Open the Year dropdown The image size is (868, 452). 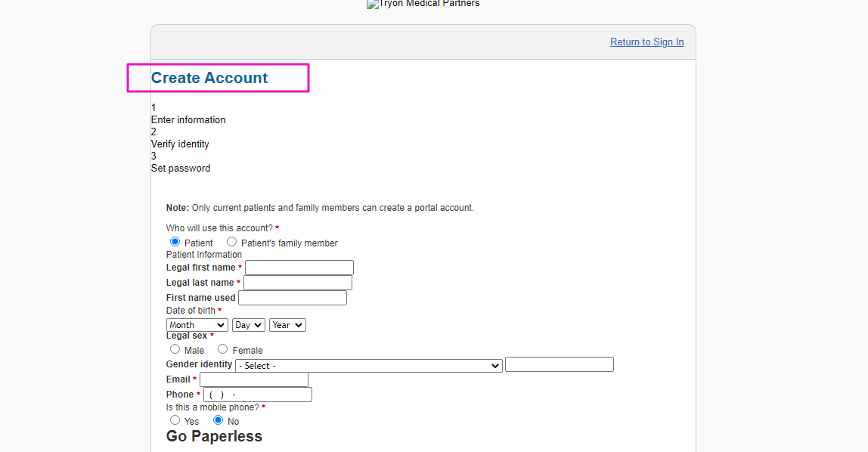coord(288,325)
